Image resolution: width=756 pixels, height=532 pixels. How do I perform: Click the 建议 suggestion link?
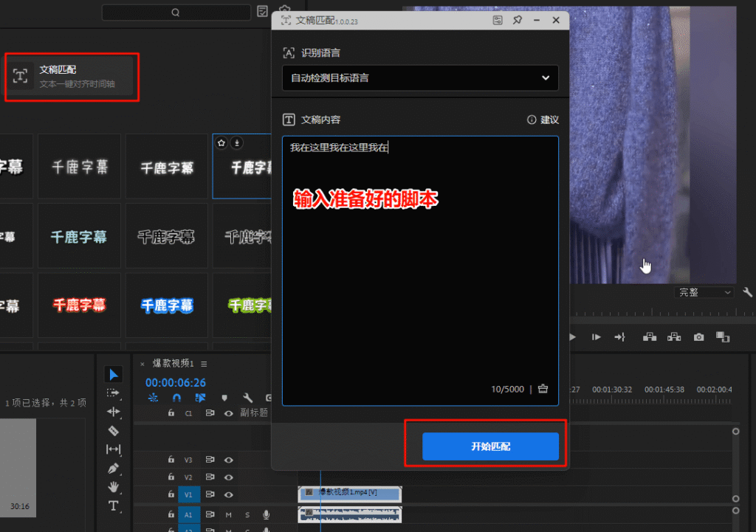click(543, 120)
